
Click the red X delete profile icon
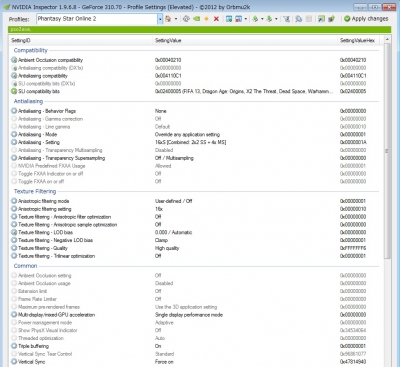(x=216, y=19)
